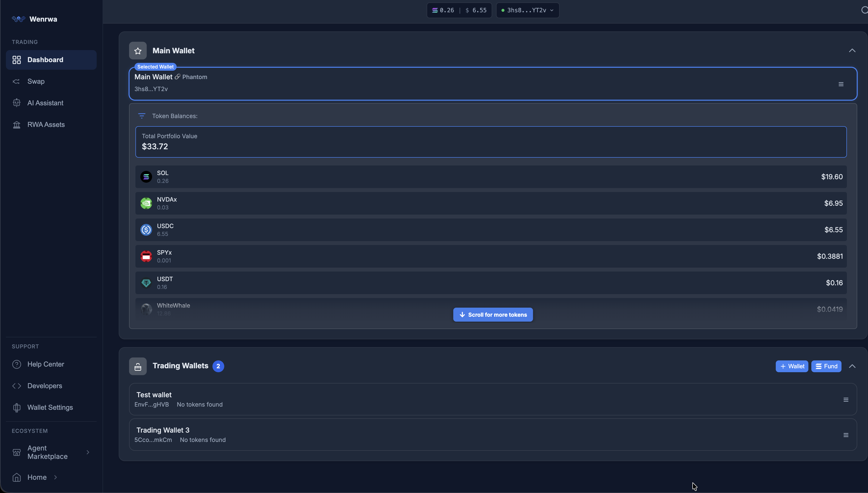The height and width of the screenshot is (493, 868).
Task: Go to the Swap page
Action: pyautogui.click(x=51, y=82)
